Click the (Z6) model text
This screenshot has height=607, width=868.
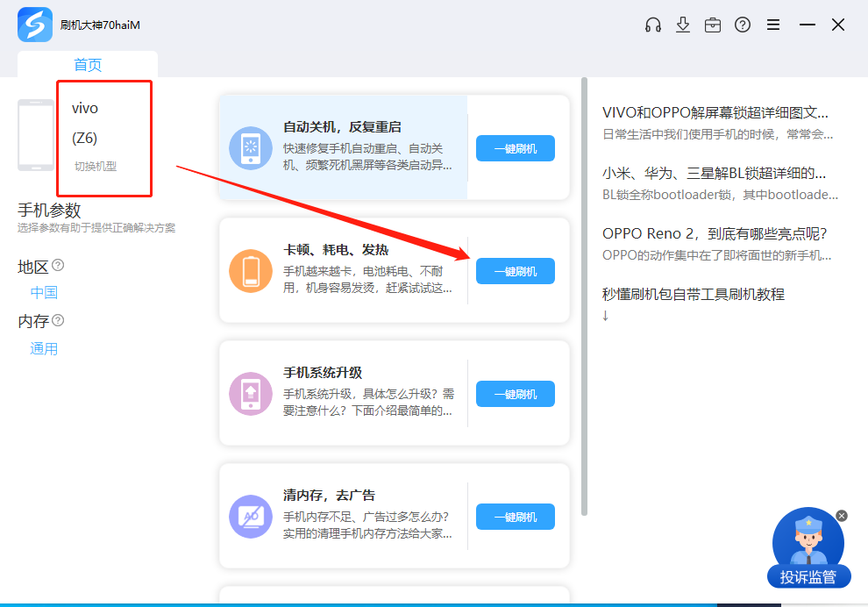(85, 138)
